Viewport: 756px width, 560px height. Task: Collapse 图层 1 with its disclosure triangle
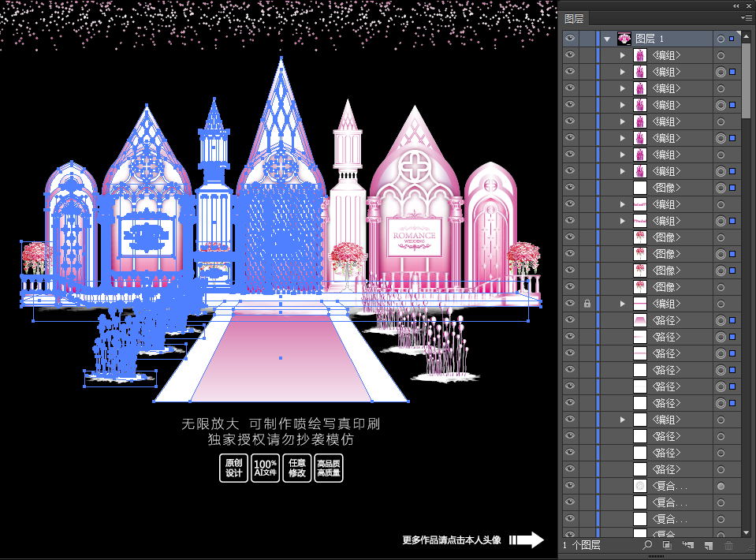click(607, 39)
